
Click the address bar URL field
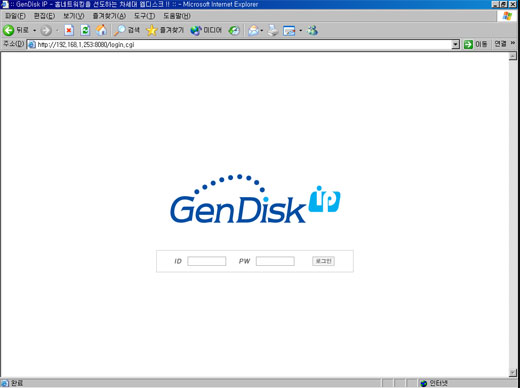(x=243, y=45)
